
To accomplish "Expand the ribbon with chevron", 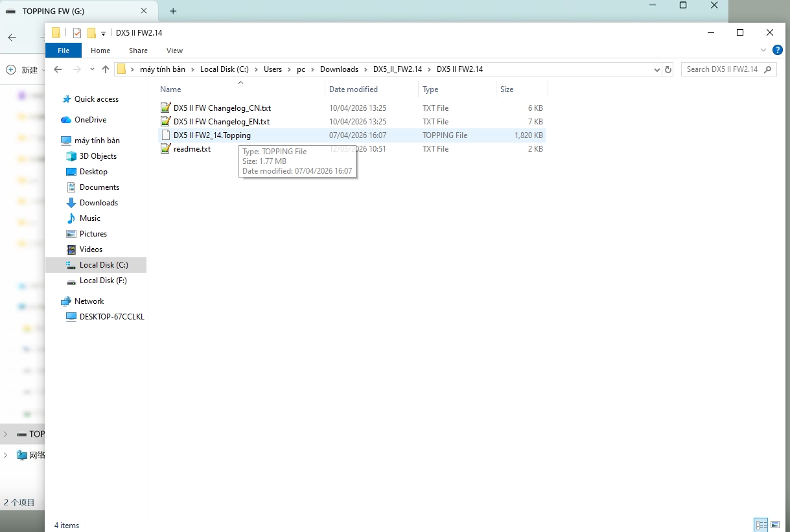I will 763,50.
